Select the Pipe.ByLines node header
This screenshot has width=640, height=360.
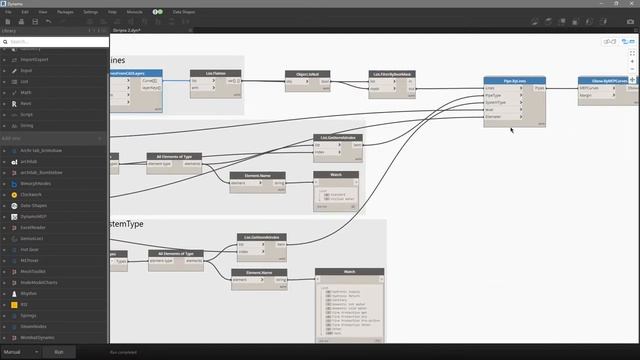[515, 81]
